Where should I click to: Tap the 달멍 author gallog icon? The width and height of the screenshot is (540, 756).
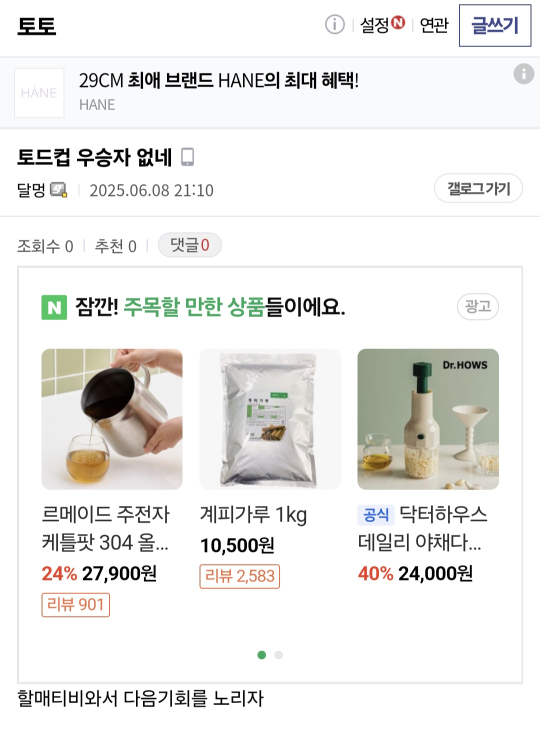[x=58, y=190]
